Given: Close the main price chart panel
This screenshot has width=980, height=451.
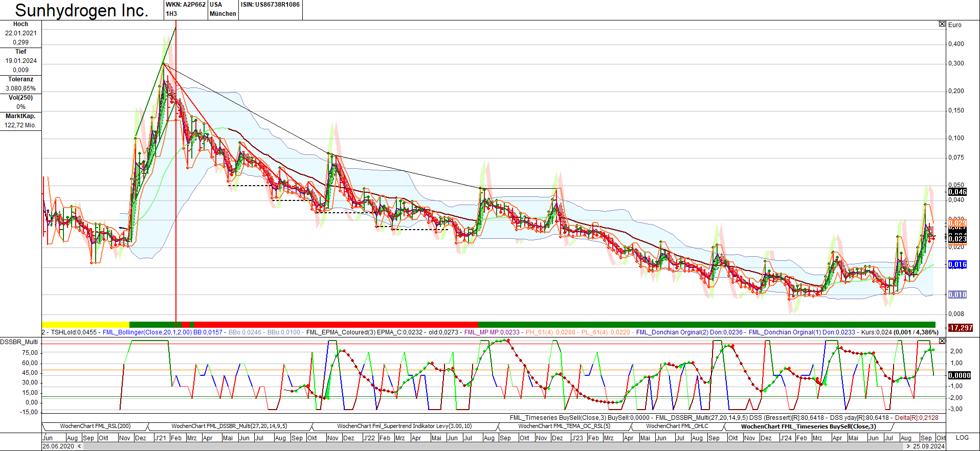Looking at the screenshot, I should (x=942, y=24).
